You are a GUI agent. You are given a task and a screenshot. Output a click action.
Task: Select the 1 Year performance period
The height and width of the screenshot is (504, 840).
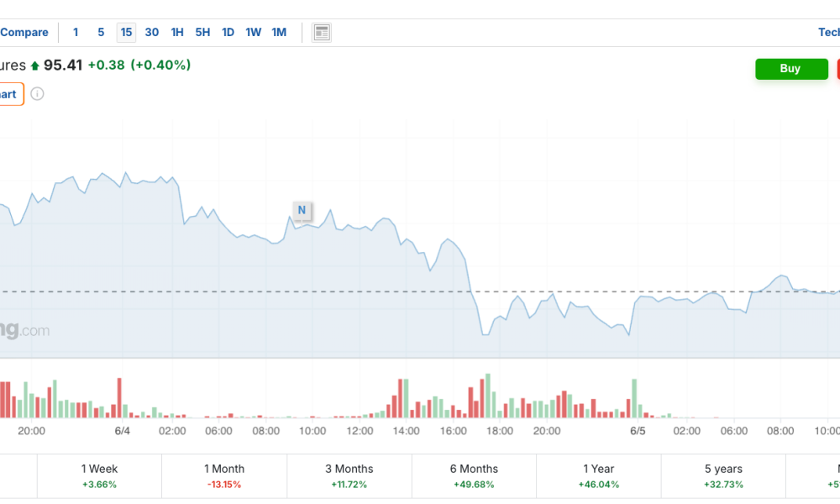click(598, 476)
